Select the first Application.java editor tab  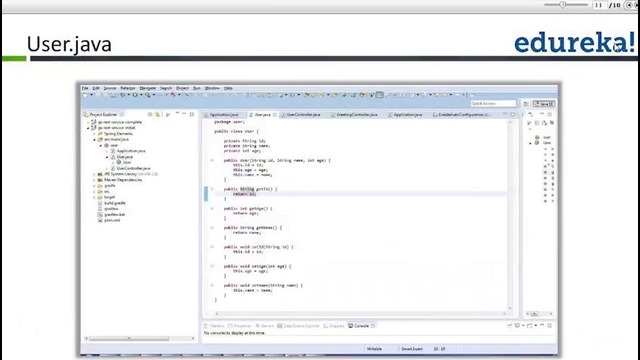click(x=224, y=115)
